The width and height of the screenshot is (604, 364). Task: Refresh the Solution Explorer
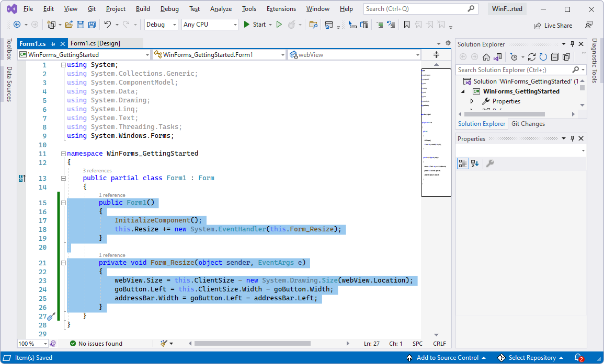coord(543,57)
